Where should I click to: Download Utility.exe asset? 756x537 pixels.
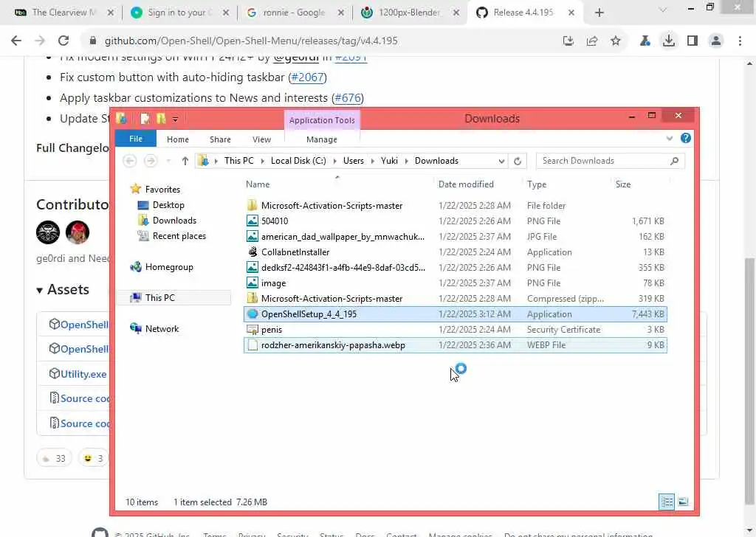click(x=83, y=374)
